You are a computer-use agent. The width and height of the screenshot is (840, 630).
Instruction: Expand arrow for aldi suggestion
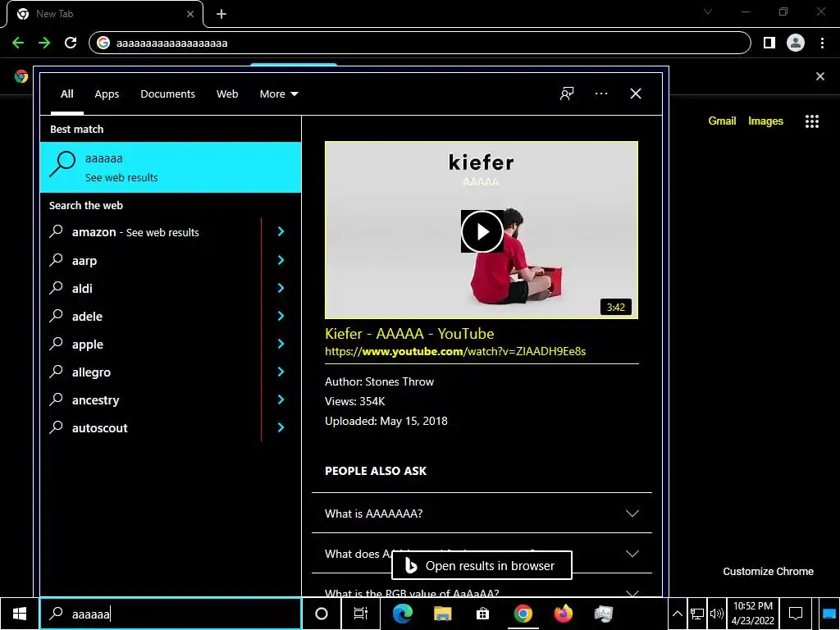pos(281,288)
